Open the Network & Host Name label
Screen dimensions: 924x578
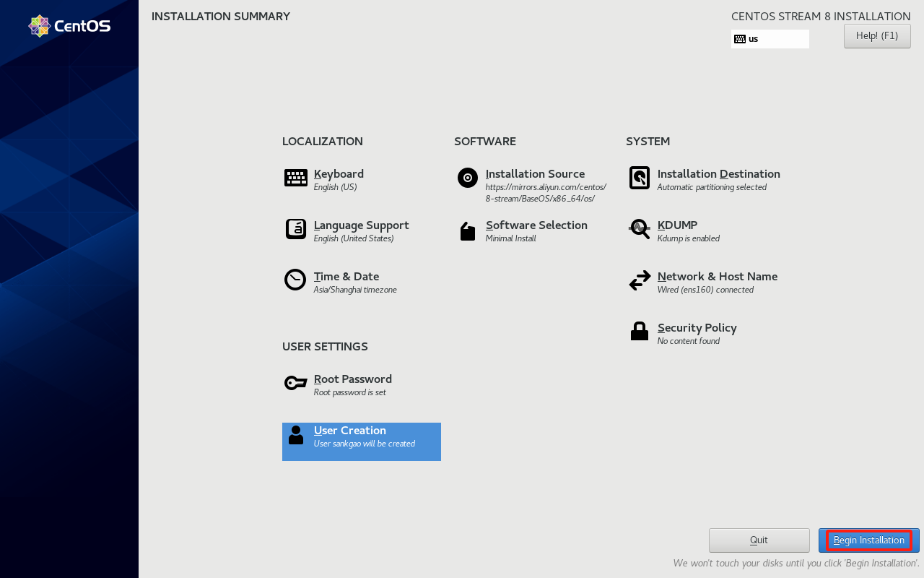tap(717, 277)
